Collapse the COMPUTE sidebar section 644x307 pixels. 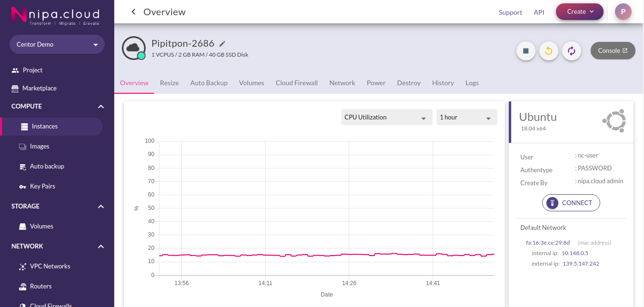[x=100, y=107]
